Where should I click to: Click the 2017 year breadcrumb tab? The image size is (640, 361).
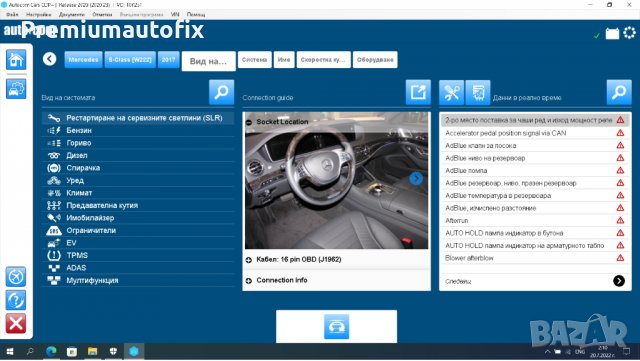pos(168,60)
